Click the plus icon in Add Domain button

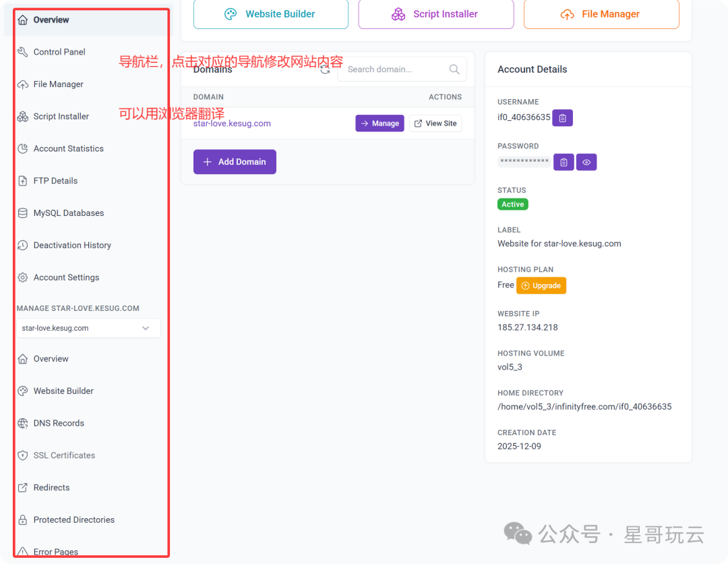tap(208, 162)
